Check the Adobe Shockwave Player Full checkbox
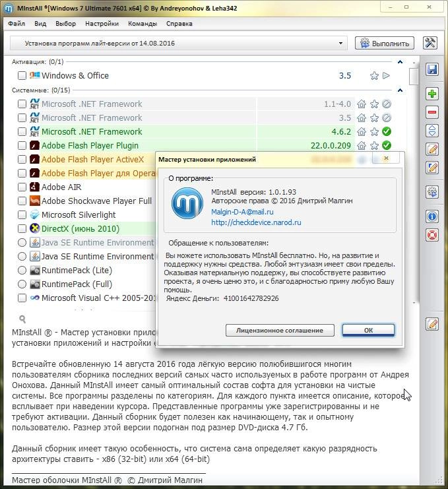The width and height of the screenshot is (448, 489). [22, 201]
